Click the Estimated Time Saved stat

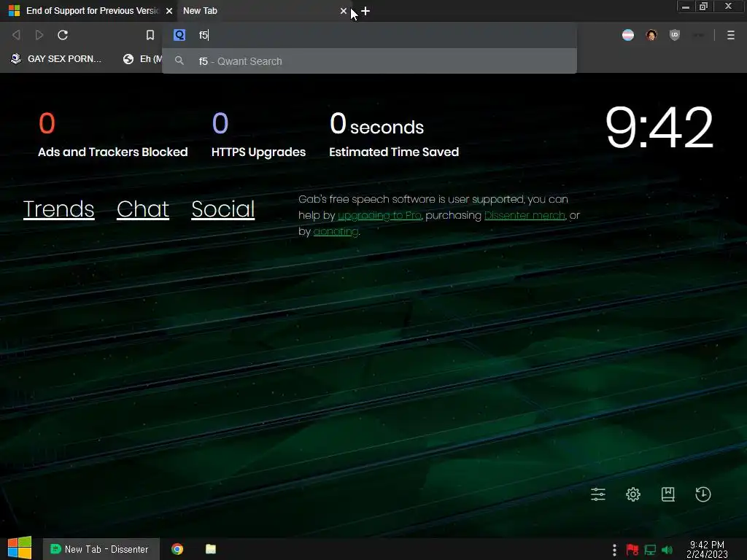pyautogui.click(x=394, y=135)
